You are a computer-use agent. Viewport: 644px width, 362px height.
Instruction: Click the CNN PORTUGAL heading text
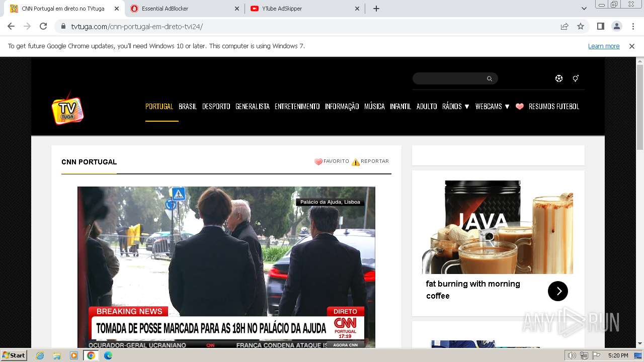click(89, 162)
